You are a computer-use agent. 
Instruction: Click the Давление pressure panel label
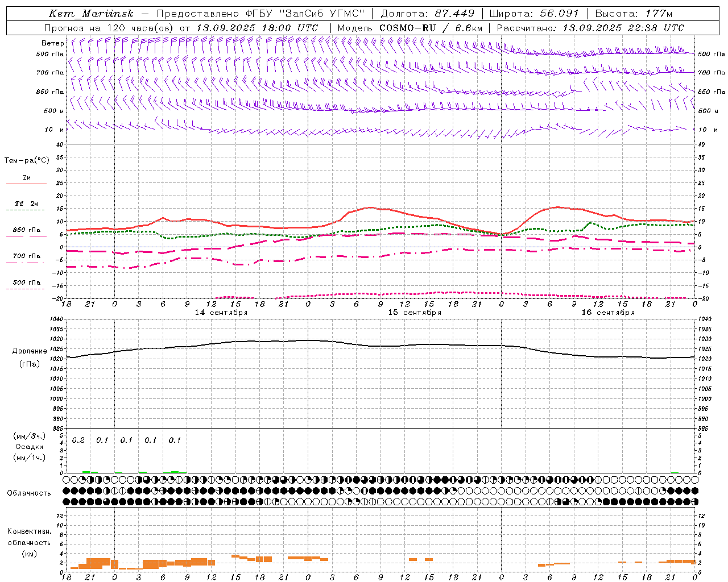tap(30, 351)
